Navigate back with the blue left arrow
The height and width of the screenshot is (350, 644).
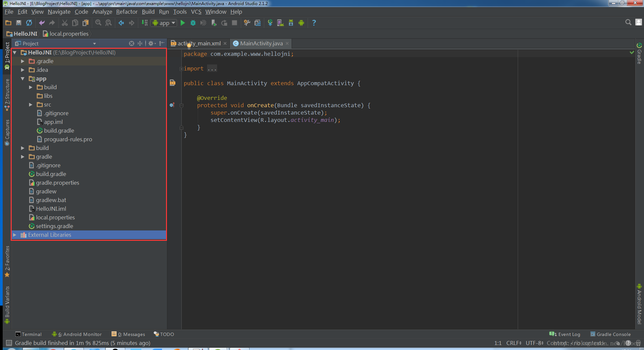tap(121, 23)
